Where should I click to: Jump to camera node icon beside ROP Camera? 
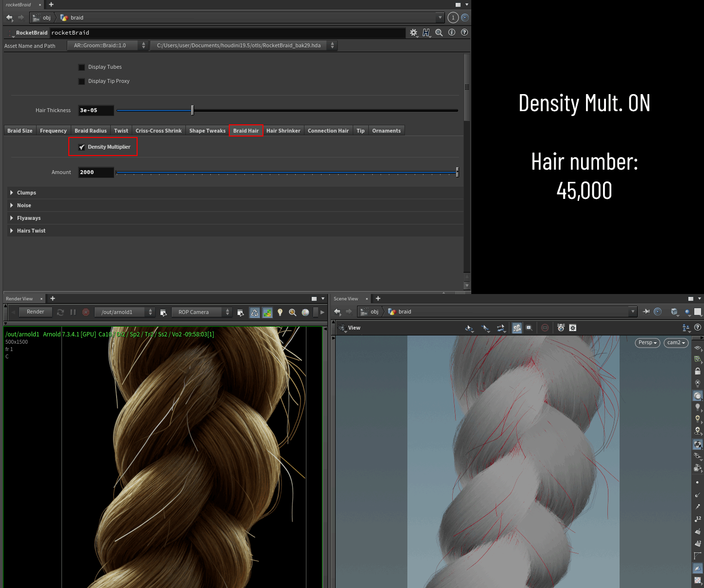pyautogui.click(x=241, y=313)
